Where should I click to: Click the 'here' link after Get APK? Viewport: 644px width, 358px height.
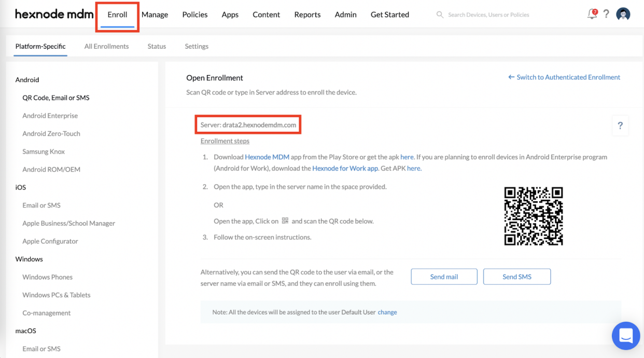click(414, 168)
